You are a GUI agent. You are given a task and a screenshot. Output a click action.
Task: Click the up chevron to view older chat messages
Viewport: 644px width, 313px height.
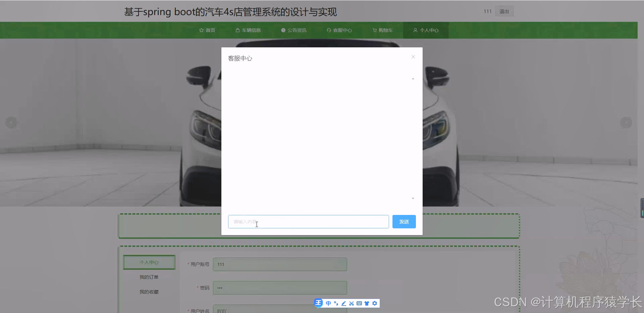tap(413, 79)
